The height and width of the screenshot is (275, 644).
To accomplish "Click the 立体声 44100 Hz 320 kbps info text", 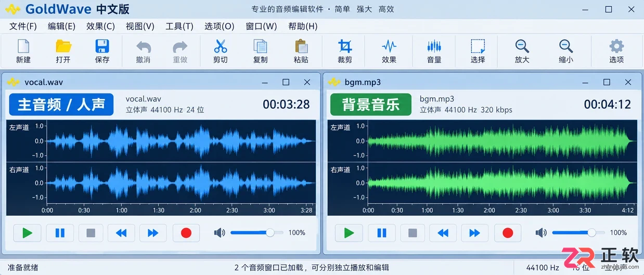I will pos(466,110).
